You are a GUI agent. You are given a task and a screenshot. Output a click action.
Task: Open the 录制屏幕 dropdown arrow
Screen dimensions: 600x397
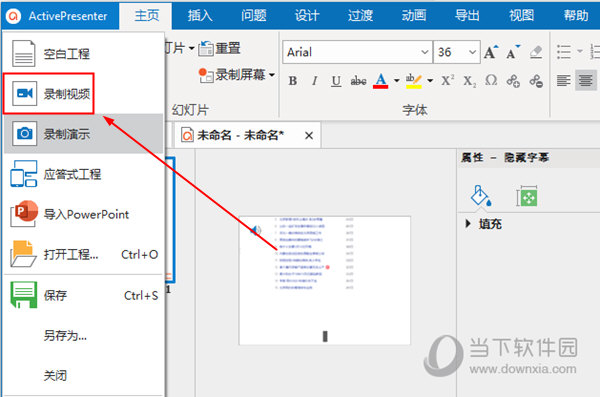coord(272,75)
